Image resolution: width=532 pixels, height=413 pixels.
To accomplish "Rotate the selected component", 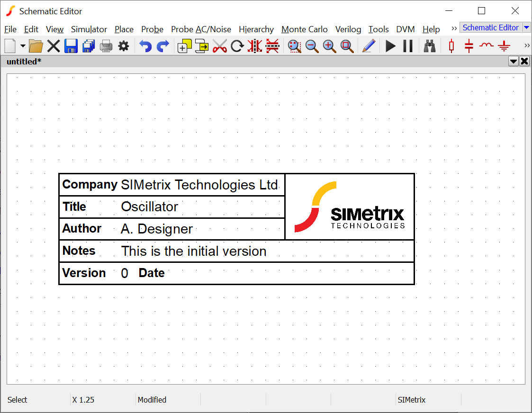I will click(x=237, y=46).
